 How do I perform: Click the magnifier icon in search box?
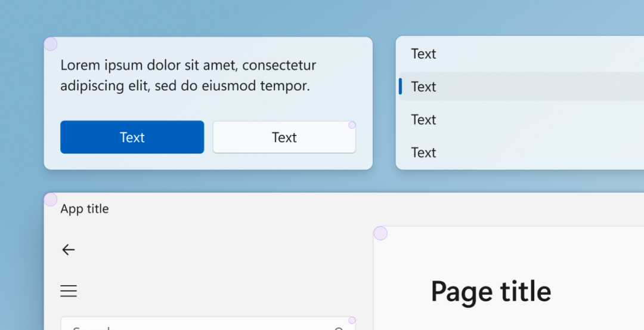pos(339,328)
